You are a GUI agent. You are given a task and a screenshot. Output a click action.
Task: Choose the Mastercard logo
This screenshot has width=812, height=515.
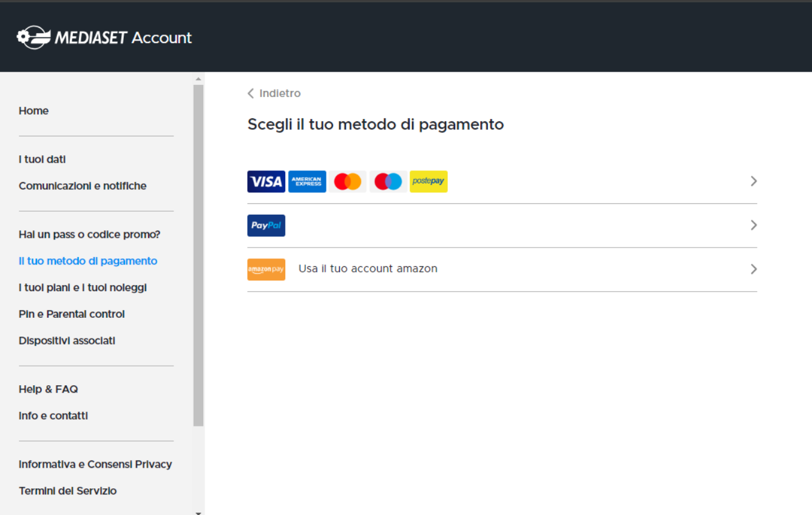348,181
